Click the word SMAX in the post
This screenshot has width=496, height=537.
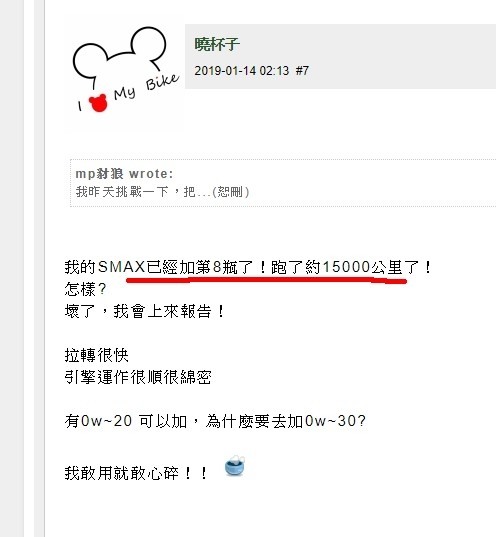[122, 267]
